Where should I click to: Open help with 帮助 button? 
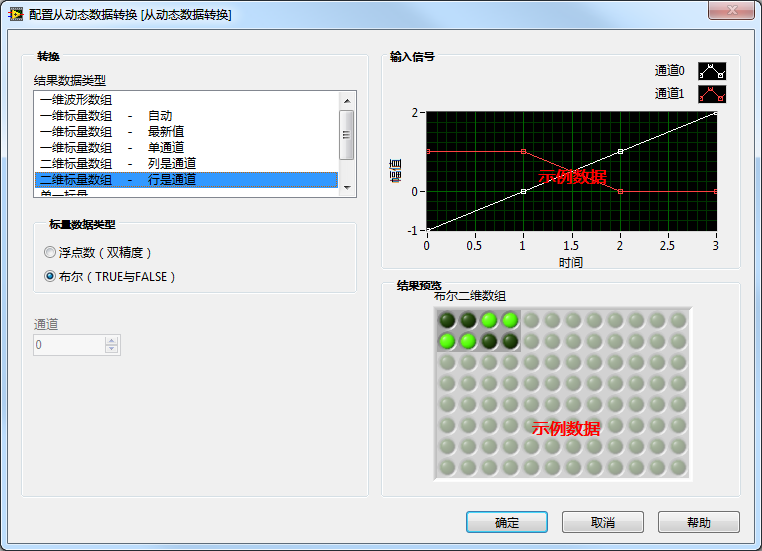click(698, 522)
